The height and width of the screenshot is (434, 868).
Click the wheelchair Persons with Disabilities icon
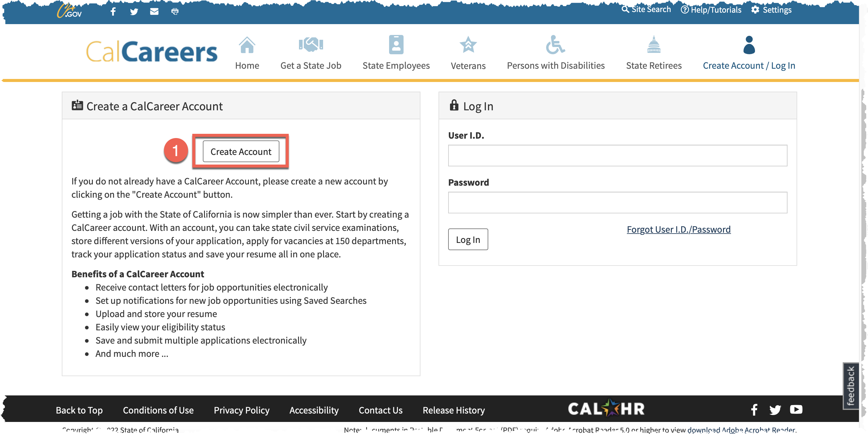555,45
